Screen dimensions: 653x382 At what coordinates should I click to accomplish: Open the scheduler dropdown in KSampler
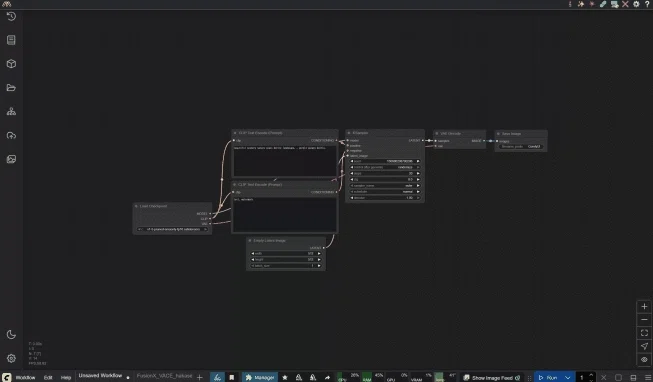[x=385, y=192]
